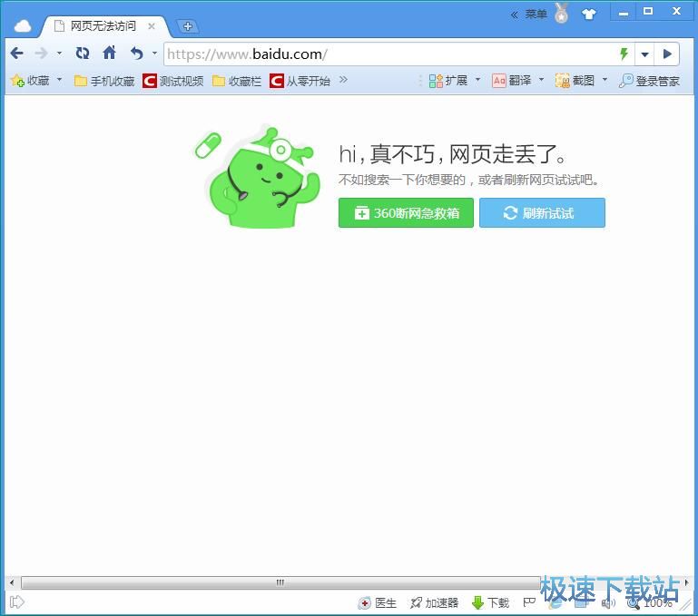698x616 pixels.
Task: Open the 下载 download manager
Action: [x=490, y=603]
